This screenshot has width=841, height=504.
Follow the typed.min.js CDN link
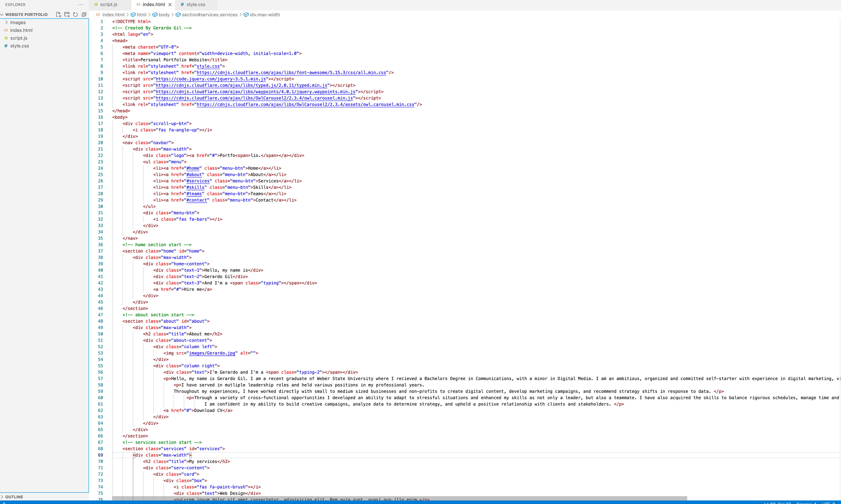pos(242,85)
